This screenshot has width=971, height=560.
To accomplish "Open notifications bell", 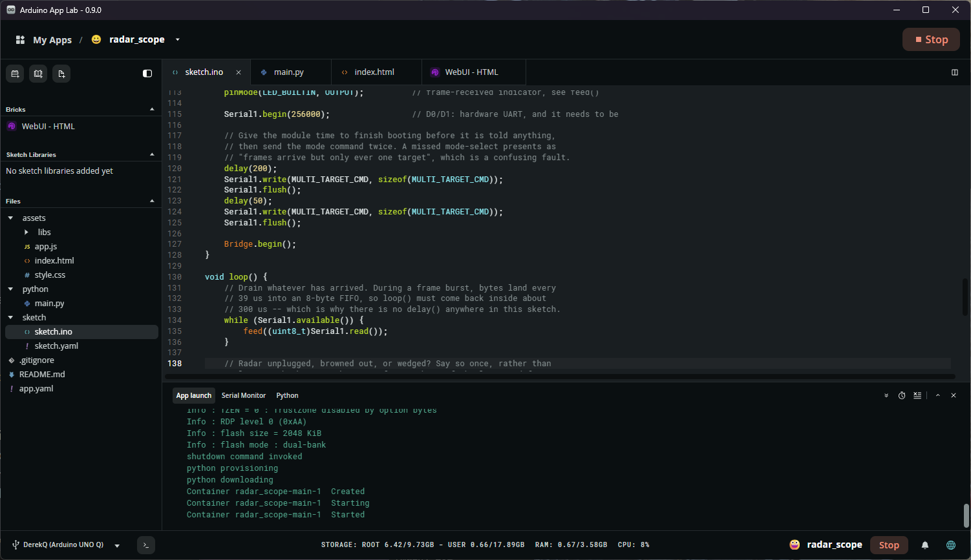I will (925, 545).
